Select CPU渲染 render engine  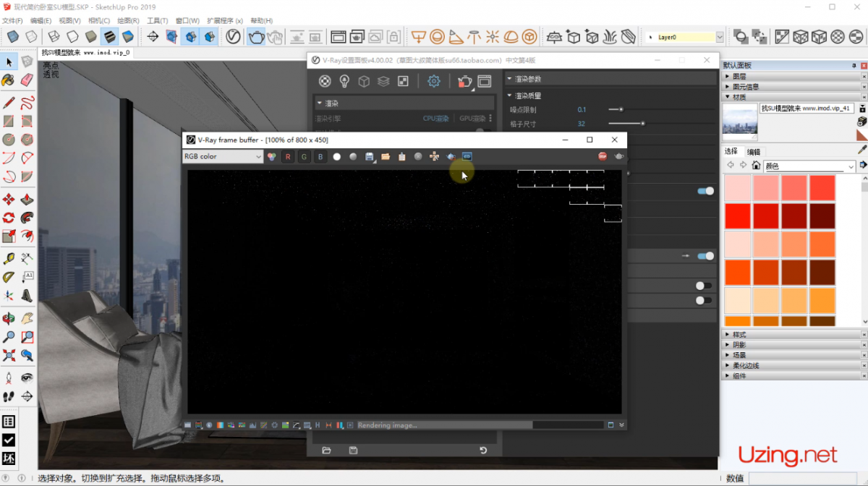tap(435, 119)
